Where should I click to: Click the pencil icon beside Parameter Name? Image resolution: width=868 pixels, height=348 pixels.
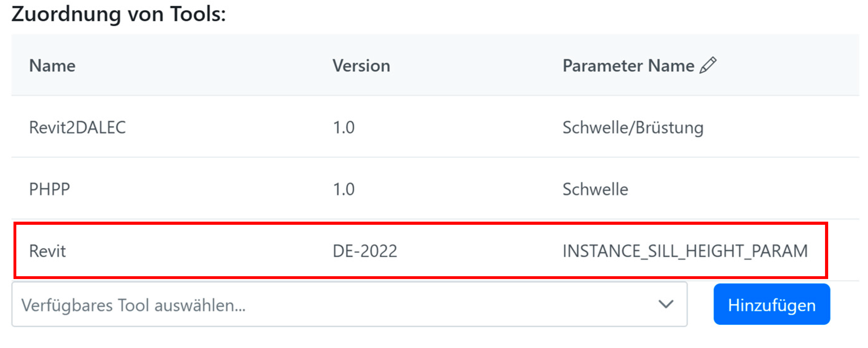708,65
